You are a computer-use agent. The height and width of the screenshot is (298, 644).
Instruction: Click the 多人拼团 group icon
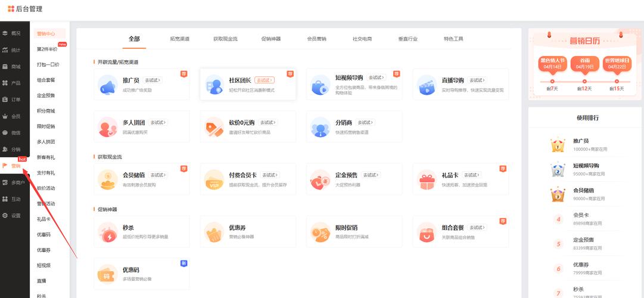pyautogui.click(x=108, y=127)
